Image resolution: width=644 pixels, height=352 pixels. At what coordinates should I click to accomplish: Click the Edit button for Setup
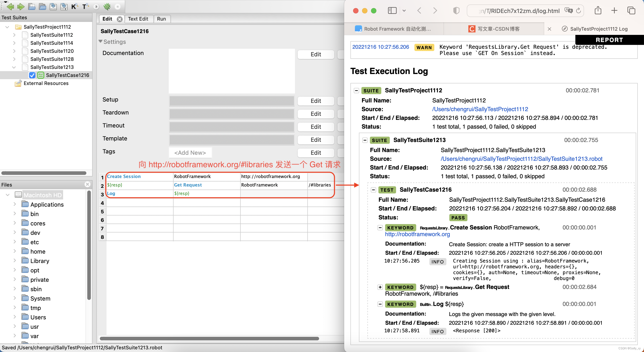click(x=316, y=101)
